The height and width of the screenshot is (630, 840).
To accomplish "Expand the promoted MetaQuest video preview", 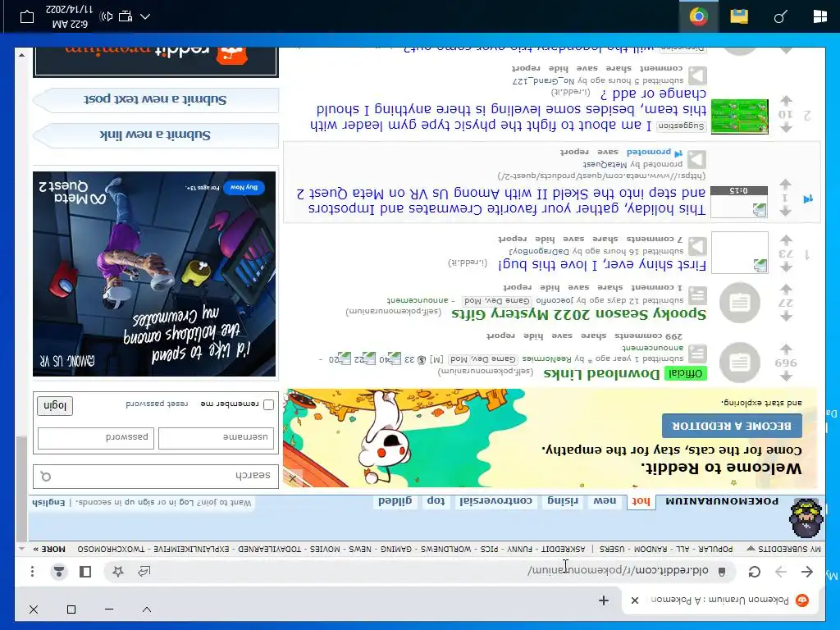I will point(697,158).
